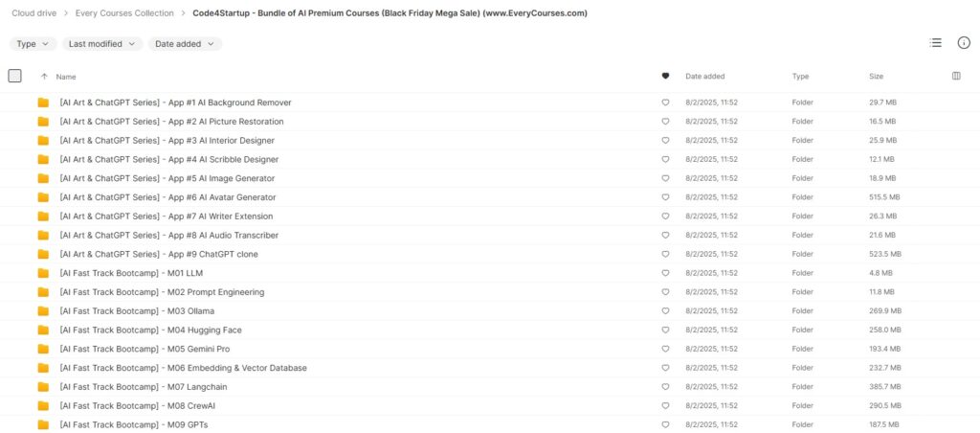Go to Cloud drive breadcrumb
The height and width of the screenshot is (433, 980).
(x=33, y=13)
